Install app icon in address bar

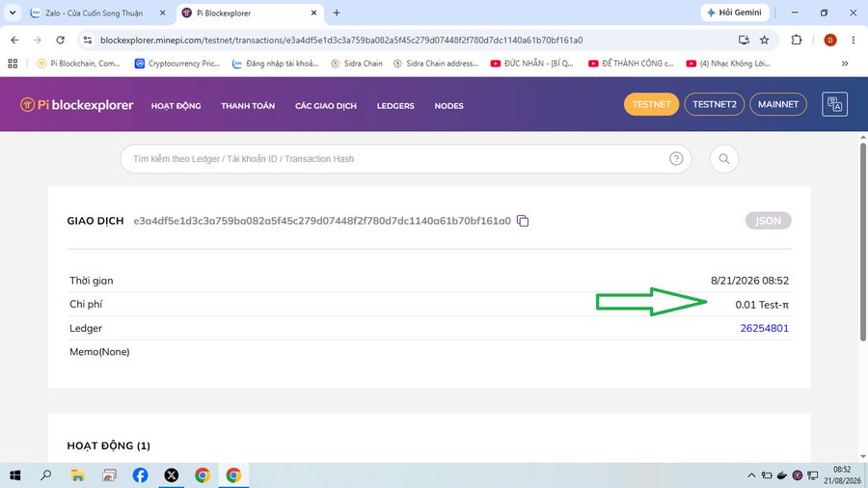(x=744, y=40)
